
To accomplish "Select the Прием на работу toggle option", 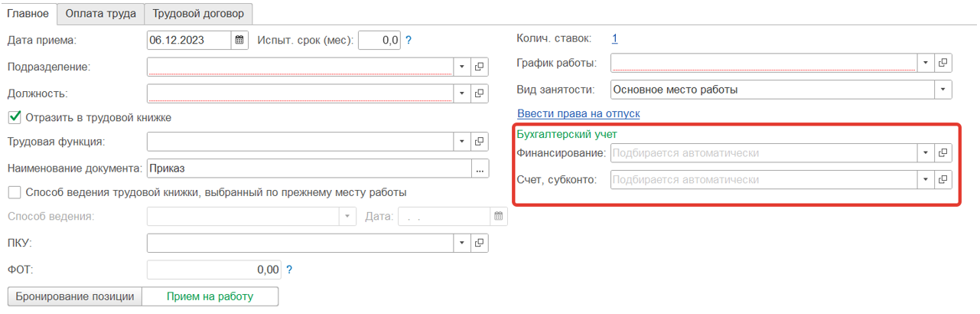I will pos(210,296).
